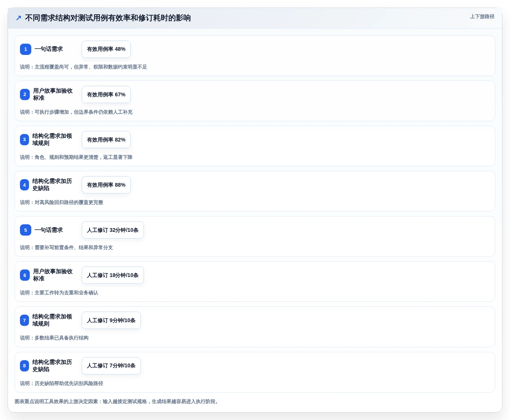Select the 人工修订 7分钟/10条 chip

(x=111, y=365)
